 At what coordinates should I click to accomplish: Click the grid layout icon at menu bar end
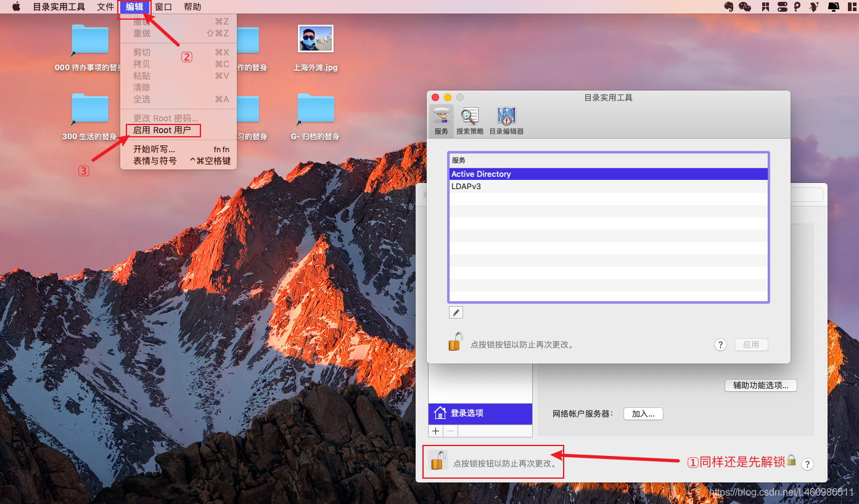pos(851,7)
